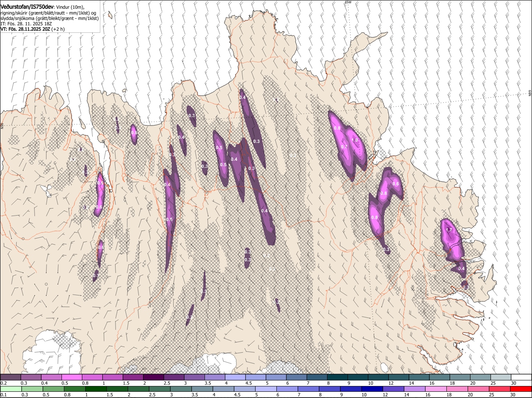Click the 0.1 label on the lower legend
The image size is (532, 398).
click(3, 395)
